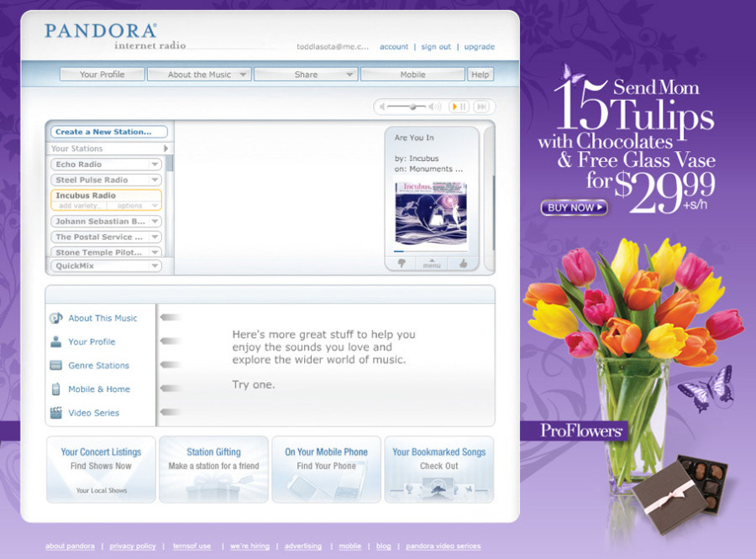This screenshot has width=756, height=559.
Task: Click the thumbs down icon on the song
Action: pyautogui.click(x=402, y=263)
